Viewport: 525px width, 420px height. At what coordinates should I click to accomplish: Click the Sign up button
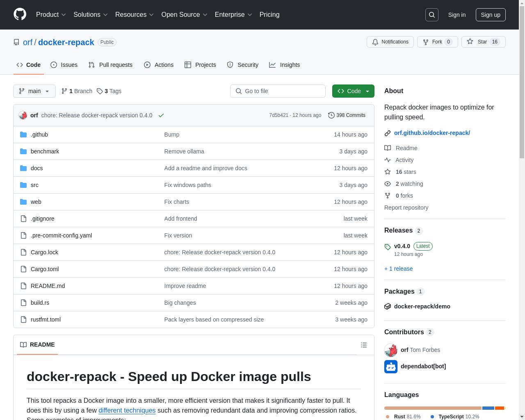pyautogui.click(x=491, y=15)
